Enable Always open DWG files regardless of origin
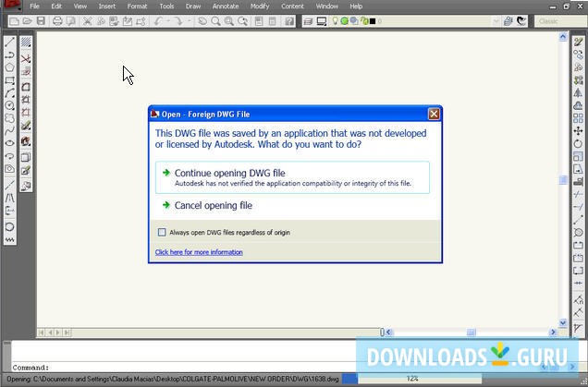This screenshot has width=588, height=387. click(162, 232)
